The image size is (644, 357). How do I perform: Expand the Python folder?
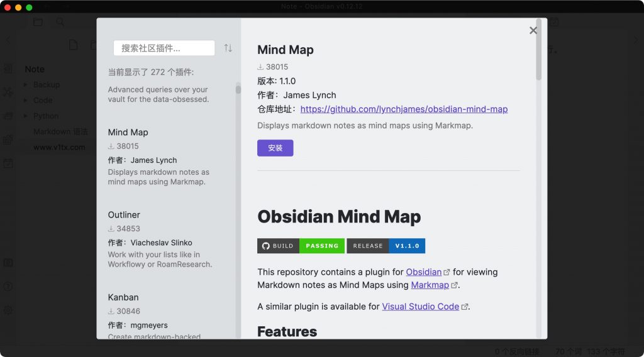coord(25,116)
